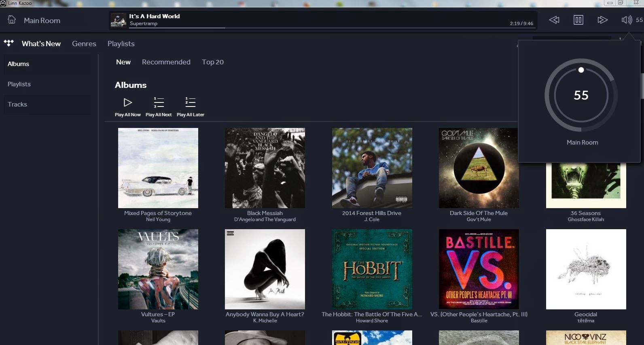Open 36 Seasons album cover
Viewport: 644px width, 345px height.
point(586,185)
